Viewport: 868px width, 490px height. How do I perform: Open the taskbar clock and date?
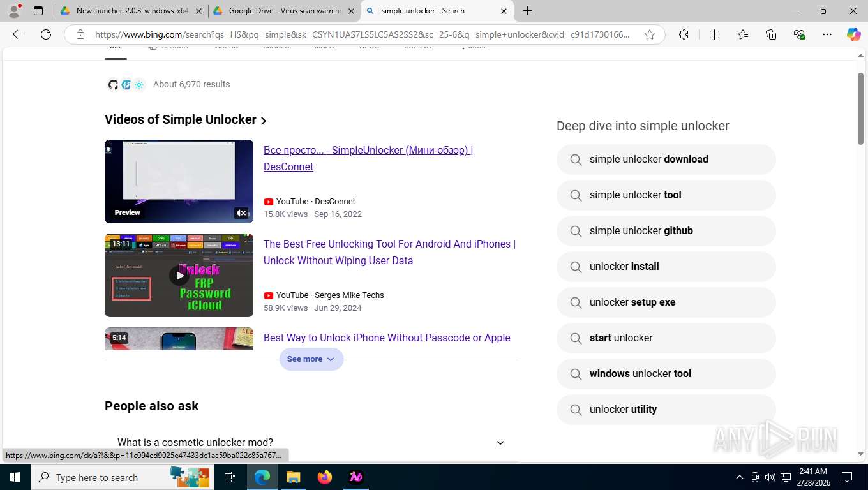pos(812,477)
